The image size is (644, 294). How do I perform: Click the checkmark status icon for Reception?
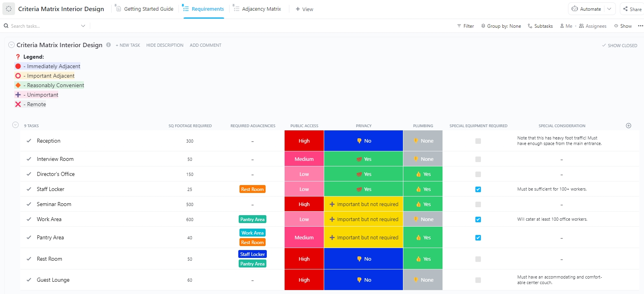click(29, 141)
